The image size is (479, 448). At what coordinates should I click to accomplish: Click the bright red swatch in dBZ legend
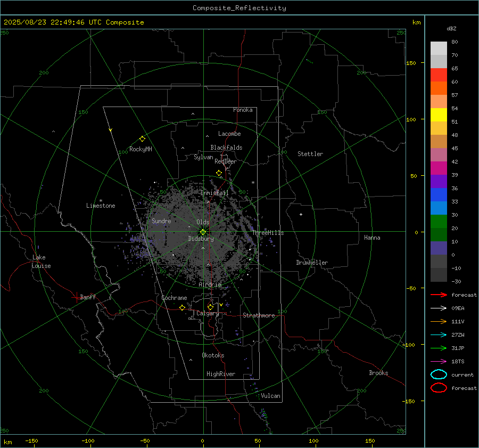pos(439,75)
